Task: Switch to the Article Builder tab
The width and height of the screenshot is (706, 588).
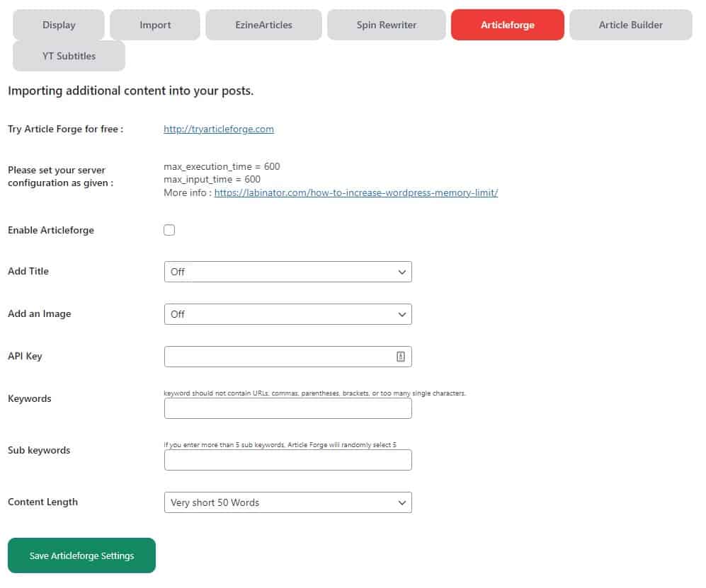Action: point(631,25)
